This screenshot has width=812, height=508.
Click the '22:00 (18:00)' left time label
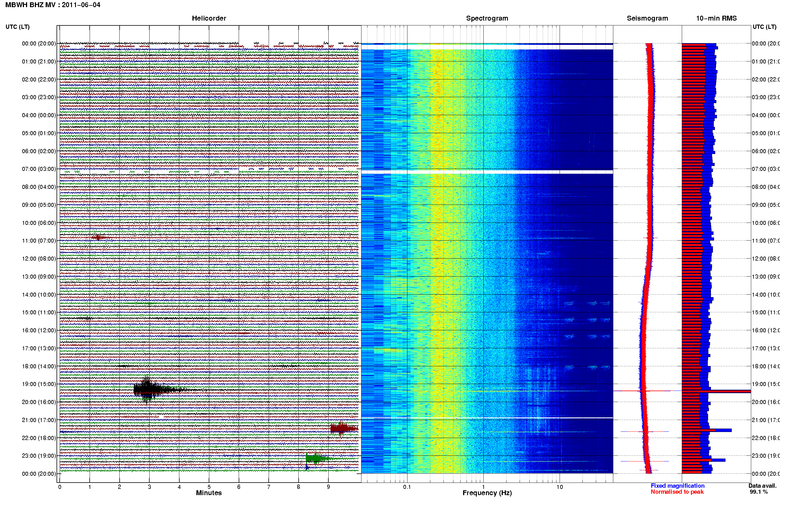(39, 438)
